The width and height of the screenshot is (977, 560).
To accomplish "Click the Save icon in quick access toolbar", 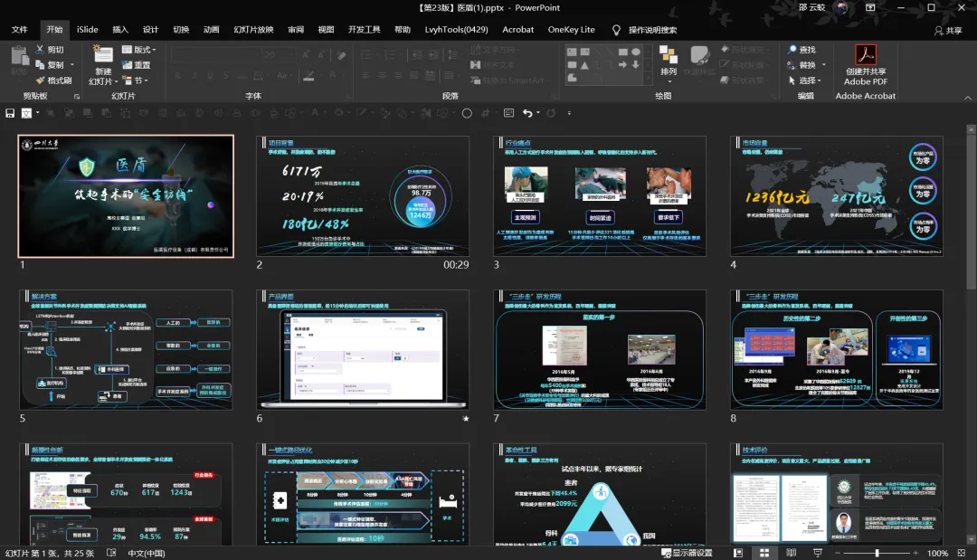I will coord(10,113).
